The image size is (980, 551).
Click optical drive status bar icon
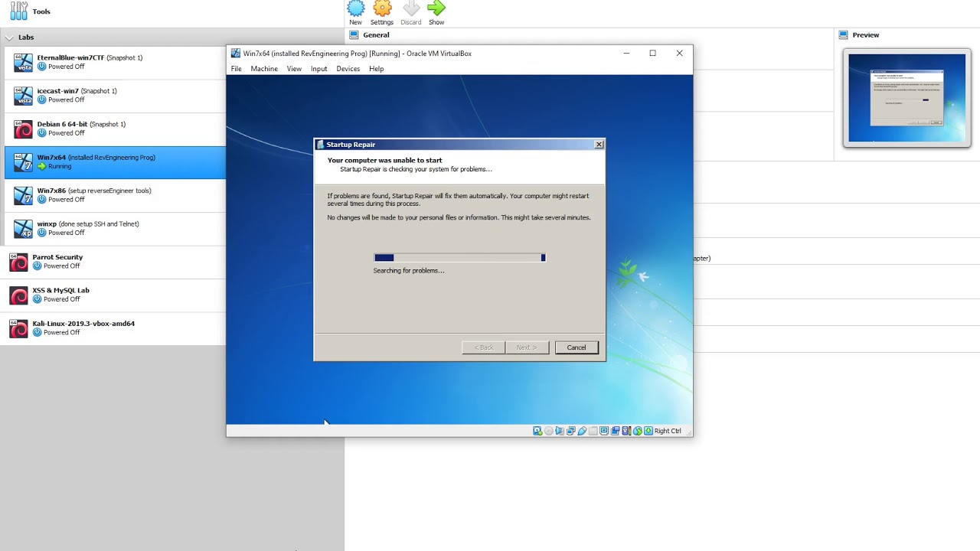click(x=549, y=431)
